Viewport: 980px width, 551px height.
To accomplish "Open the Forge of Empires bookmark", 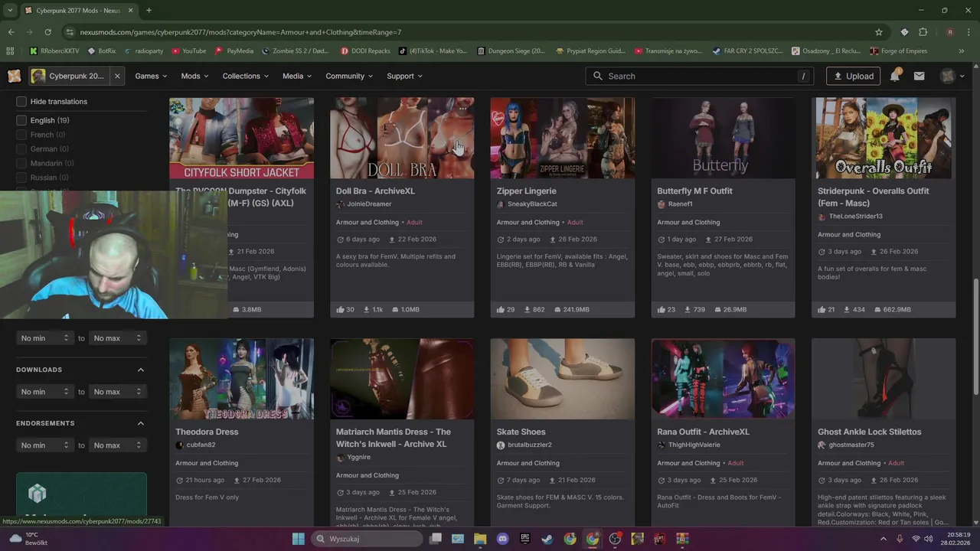I will (x=898, y=51).
